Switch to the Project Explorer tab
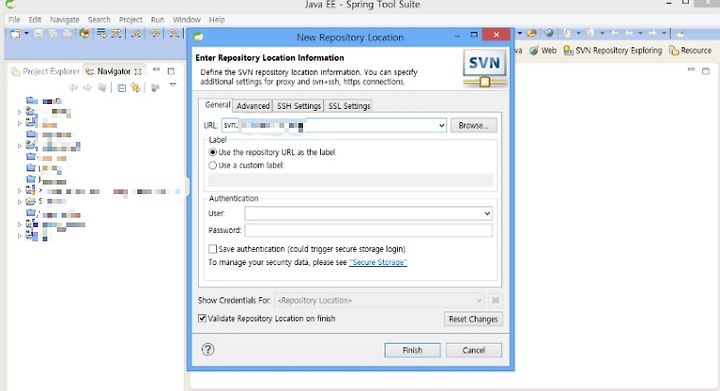Screen dimensions: 720x391 click(x=46, y=71)
